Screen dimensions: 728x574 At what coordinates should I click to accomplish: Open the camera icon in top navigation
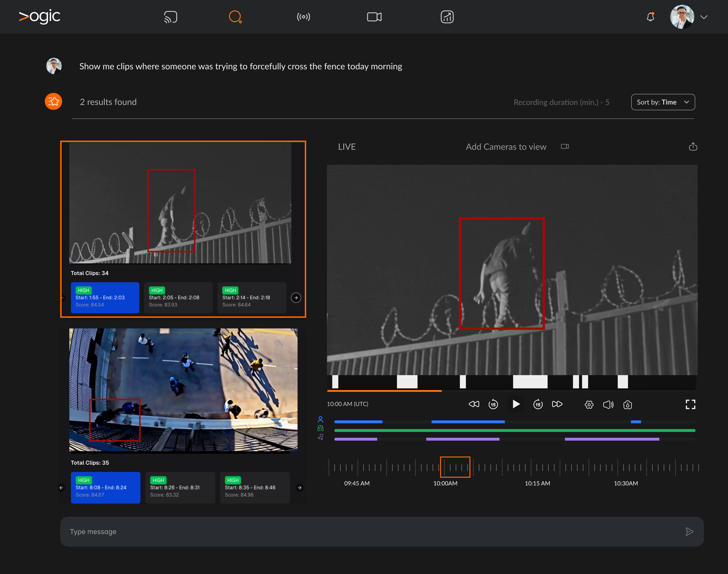374,17
